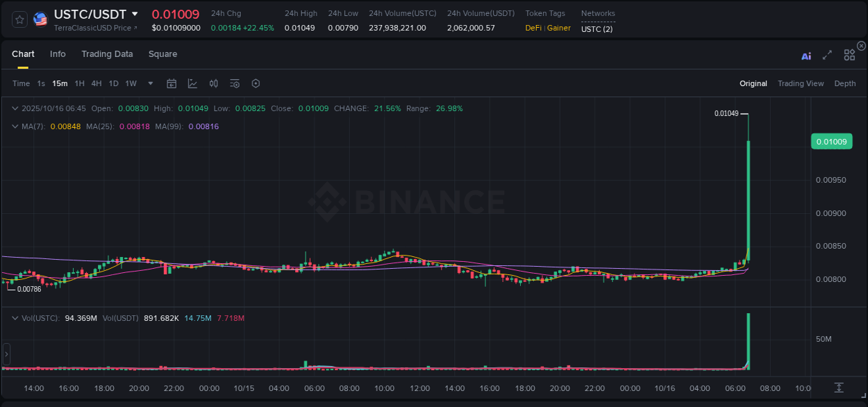Switch to the Trading Data tab
The width and height of the screenshot is (868, 407).
tap(107, 53)
